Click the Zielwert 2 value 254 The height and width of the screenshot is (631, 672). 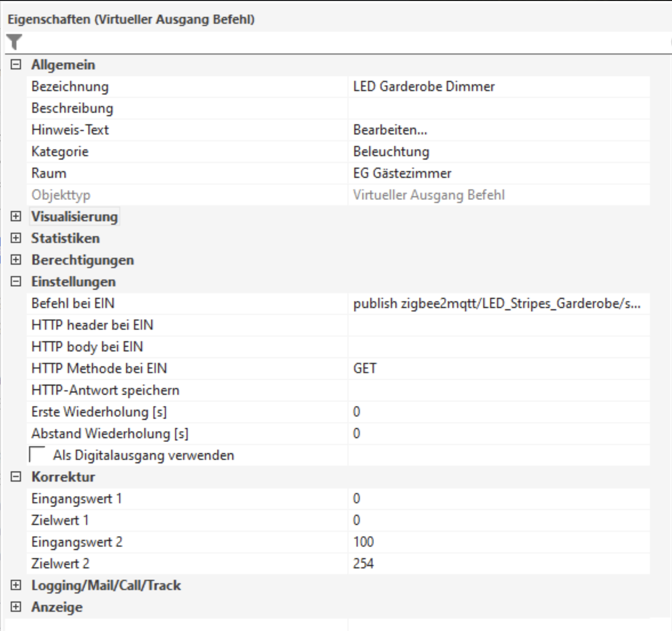click(498, 563)
